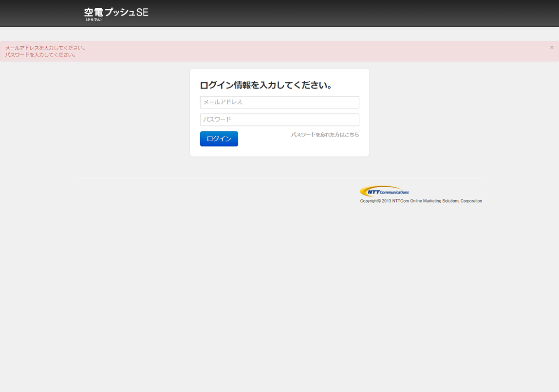Click the Copyright 2013 NTTCom footer text

point(421,201)
